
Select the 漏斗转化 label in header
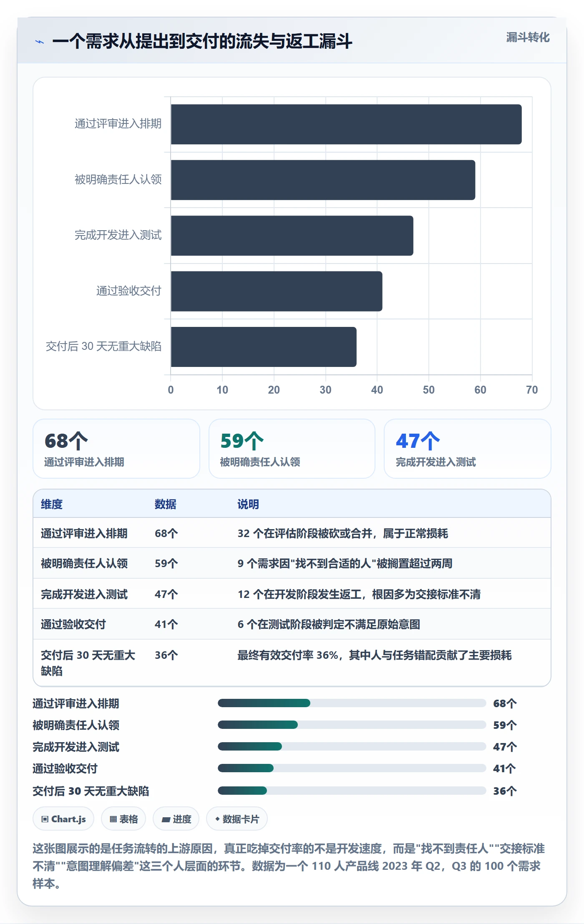pos(528,38)
